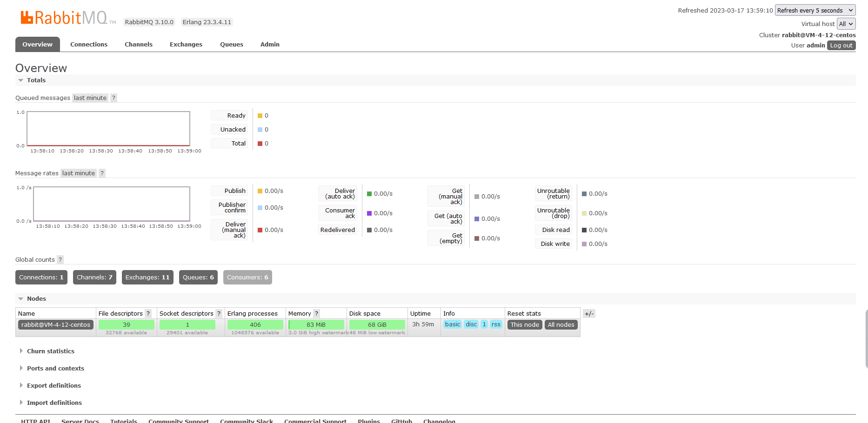
Task: Reset stats for All nodes
Action: pyautogui.click(x=561, y=324)
